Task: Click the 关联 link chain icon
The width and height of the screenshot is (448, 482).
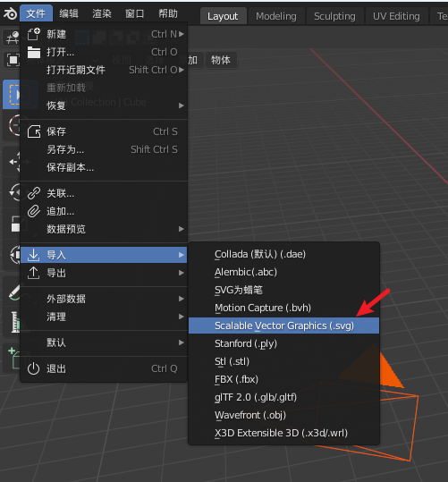Action: pyautogui.click(x=33, y=194)
